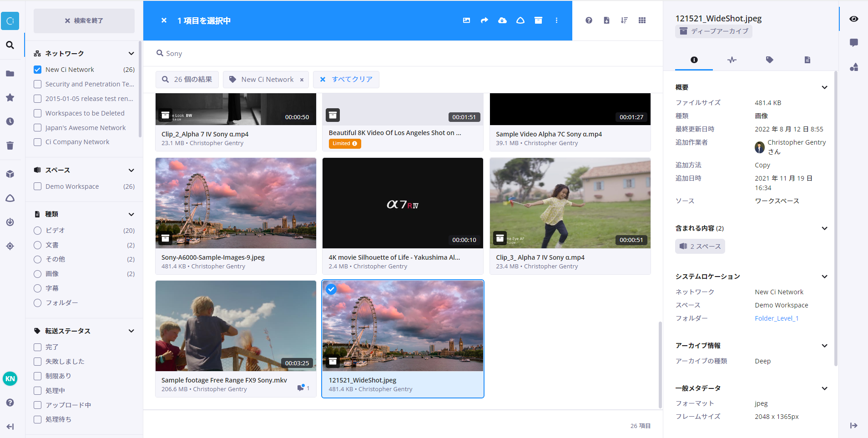Open the trash icon in sidebar
Screen dimensions: 868x438
(10, 146)
